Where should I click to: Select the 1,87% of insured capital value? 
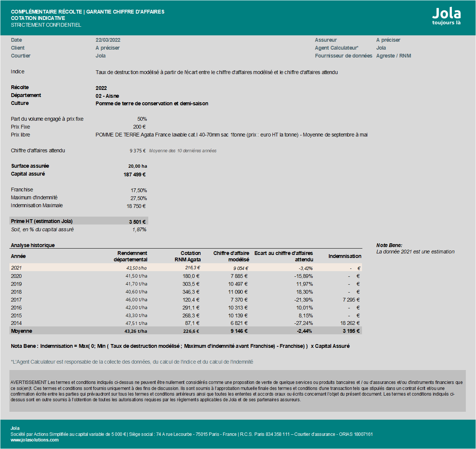pyautogui.click(x=139, y=229)
